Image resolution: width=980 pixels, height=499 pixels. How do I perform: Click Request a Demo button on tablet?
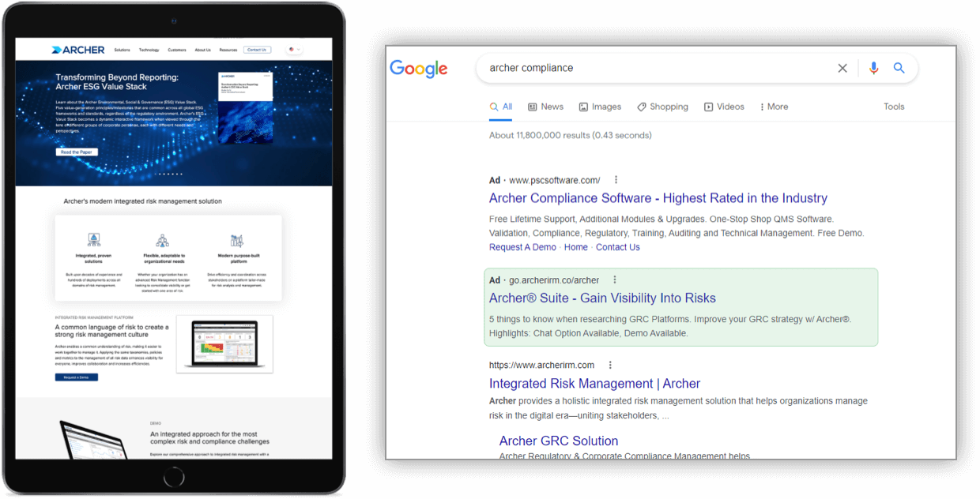77,377
